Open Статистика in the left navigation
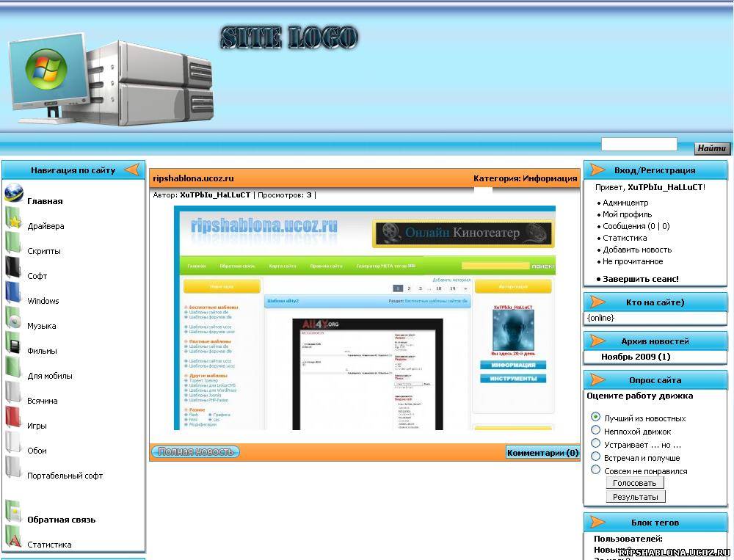The width and height of the screenshot is (734, 560). pos(49,545)
